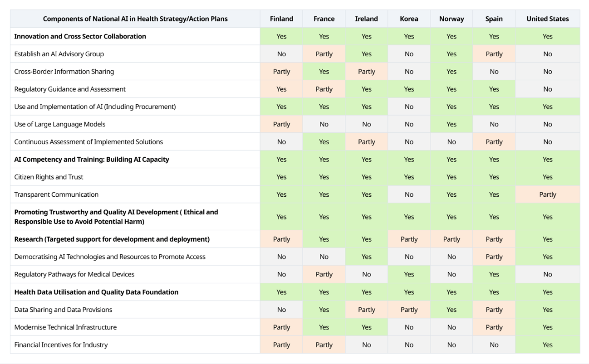589x364 pixels.
Task: Click 'Health Data Utilisation and Quality Data Foundation' heading
Action: (x=96, y=292)
